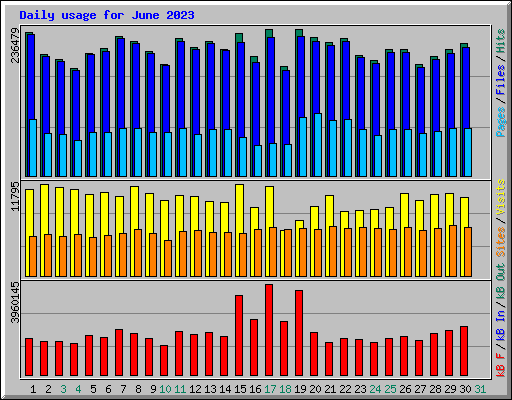
Task: Click the y-axis value 236479
Action: pyautogui.click(x=15, y=45)
